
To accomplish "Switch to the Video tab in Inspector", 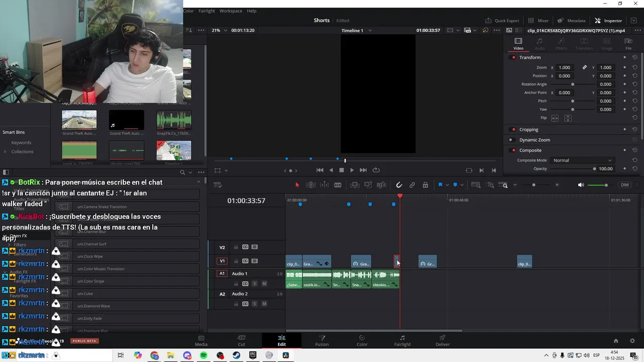I will point(518,44).
